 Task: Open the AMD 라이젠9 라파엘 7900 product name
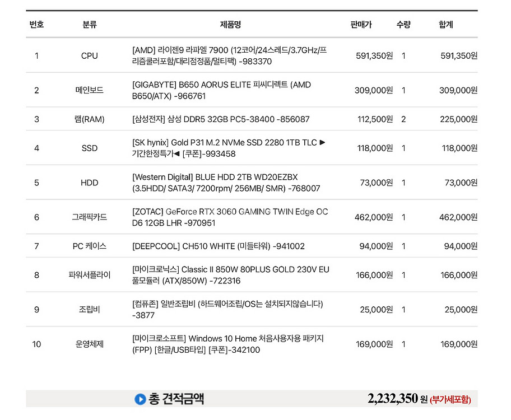click(x=230, y=55)
